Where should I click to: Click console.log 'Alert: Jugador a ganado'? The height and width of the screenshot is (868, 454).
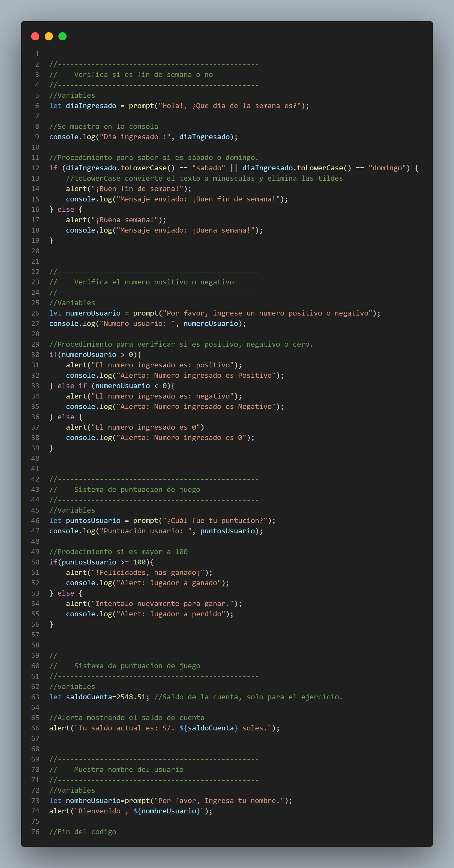pyautogui.click(x=148, y=583)
